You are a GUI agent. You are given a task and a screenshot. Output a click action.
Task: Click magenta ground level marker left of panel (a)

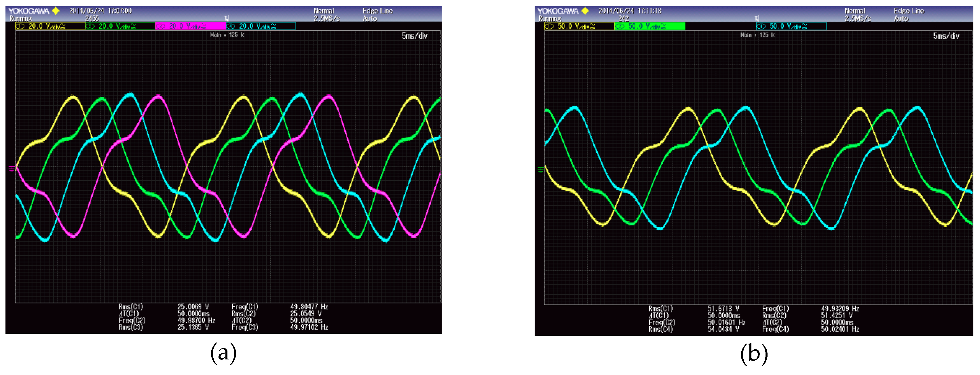point(12,168)
